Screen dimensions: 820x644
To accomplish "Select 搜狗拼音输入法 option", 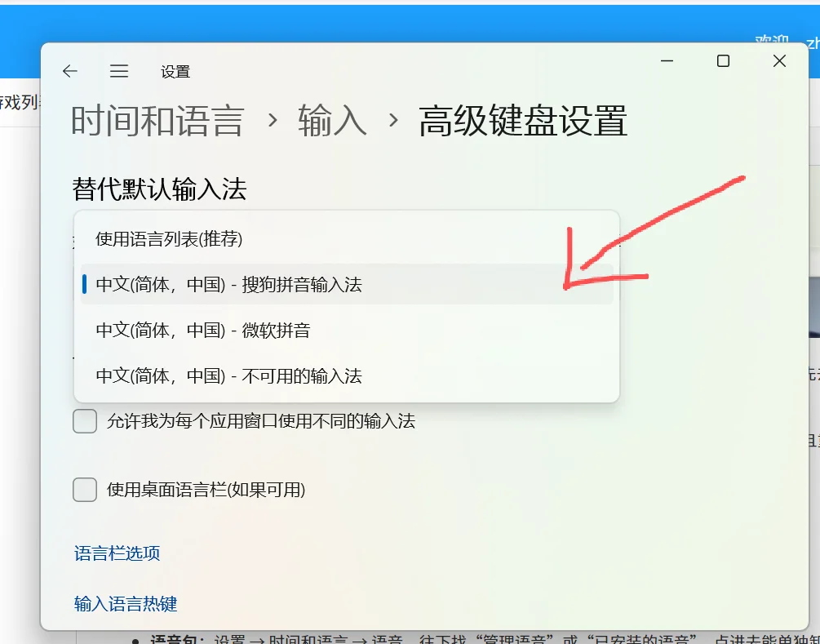I will 347,285.
